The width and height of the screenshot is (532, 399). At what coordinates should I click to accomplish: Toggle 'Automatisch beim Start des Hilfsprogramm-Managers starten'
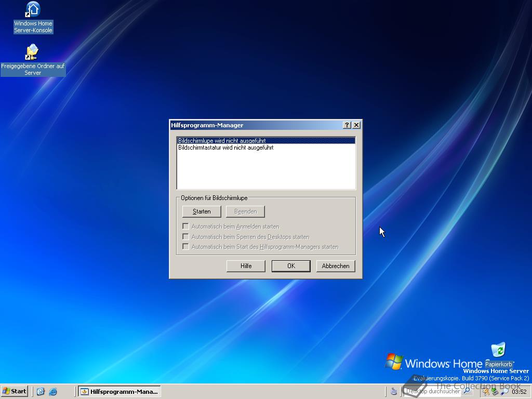coord(185,247)
